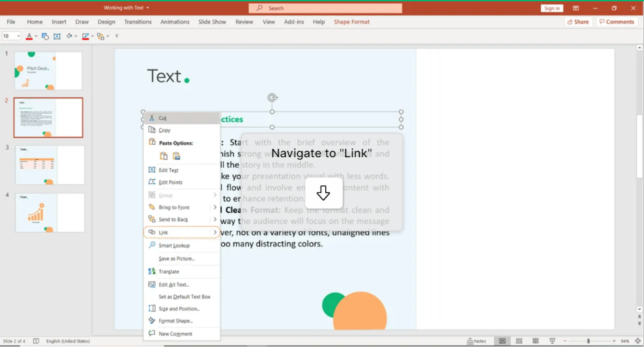Expand the Send to Back submenu arrow
The image size is (644, 347).
[215, 220]
